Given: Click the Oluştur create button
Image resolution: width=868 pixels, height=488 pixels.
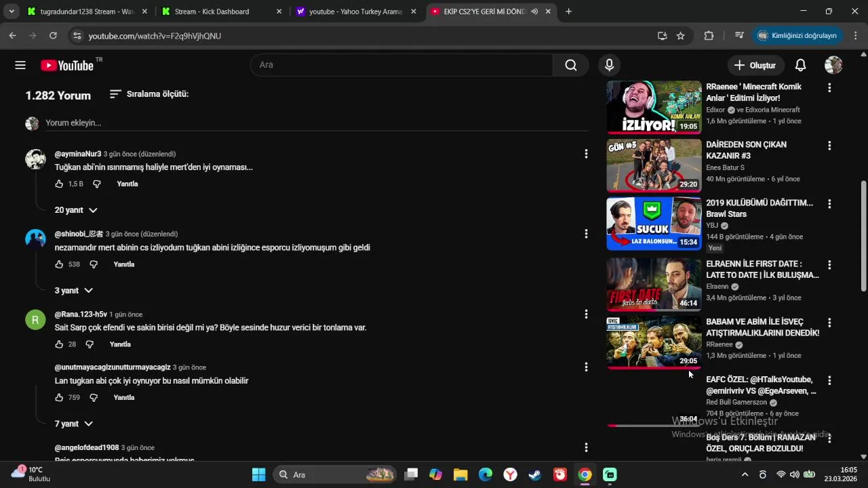Looking at the screenshot, I should [756, 65].
